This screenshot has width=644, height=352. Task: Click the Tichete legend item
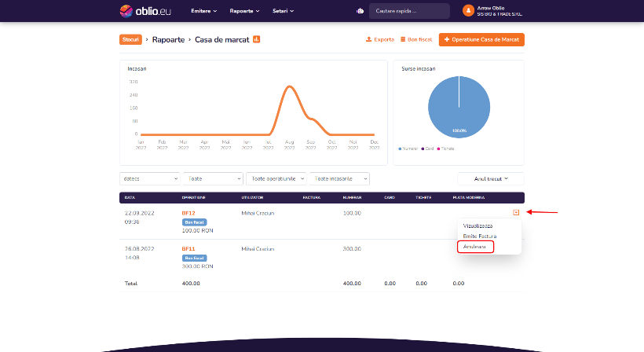(x=445, y=148)
